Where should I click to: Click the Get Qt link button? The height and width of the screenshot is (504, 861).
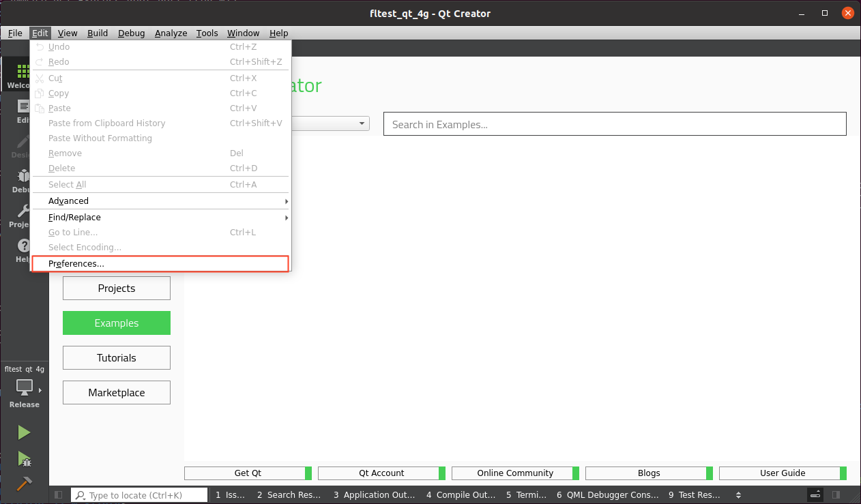(x=248, y=473)
